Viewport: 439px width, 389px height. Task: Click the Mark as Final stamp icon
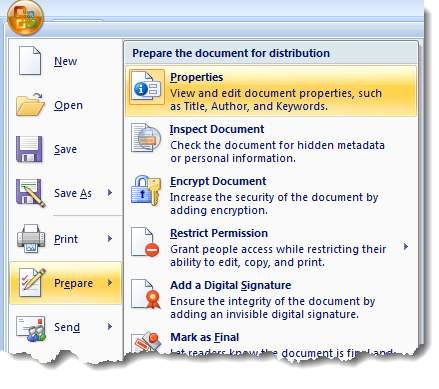point(146,342)
